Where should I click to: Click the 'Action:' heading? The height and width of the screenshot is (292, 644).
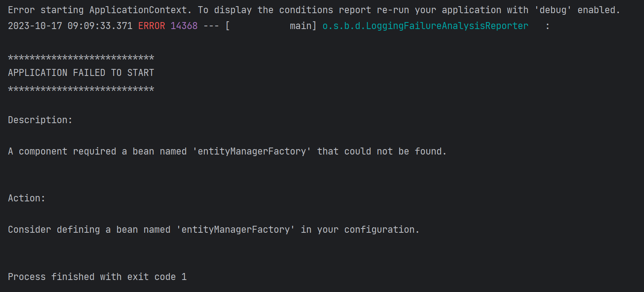(x=27, y=198)
